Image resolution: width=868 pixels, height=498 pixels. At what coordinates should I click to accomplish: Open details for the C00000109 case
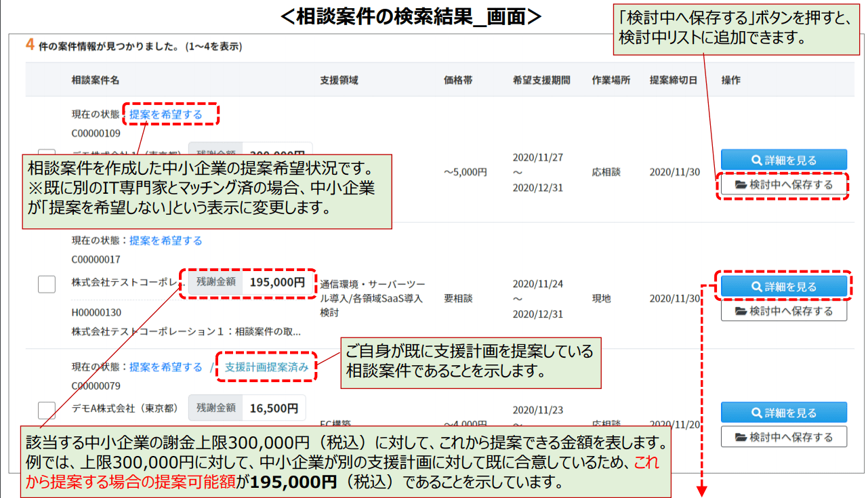[784, 160]
